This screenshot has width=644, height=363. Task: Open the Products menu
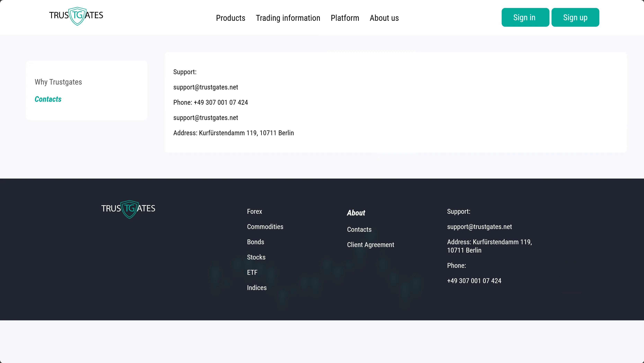[230, 18]
